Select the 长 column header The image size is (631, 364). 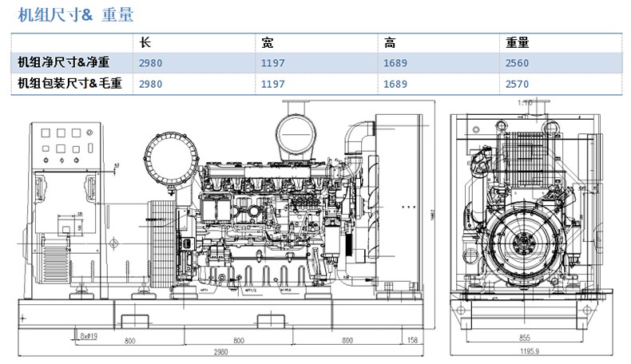coord(145,42)
